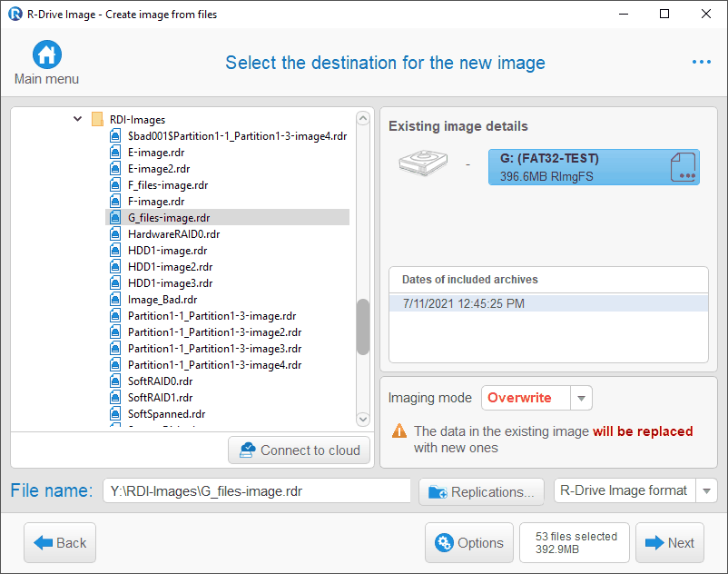Select the SoftRAID0.rdr file
The image size is (728, 574).
(160, 381)
